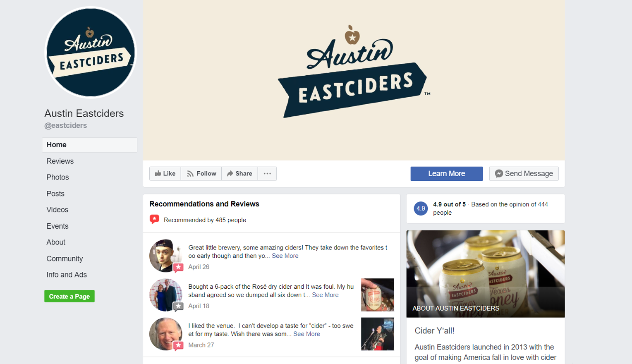The image size is (632, 364).
Task: Open the Rosé can review photo thumbnail
Action: point(377,295)
